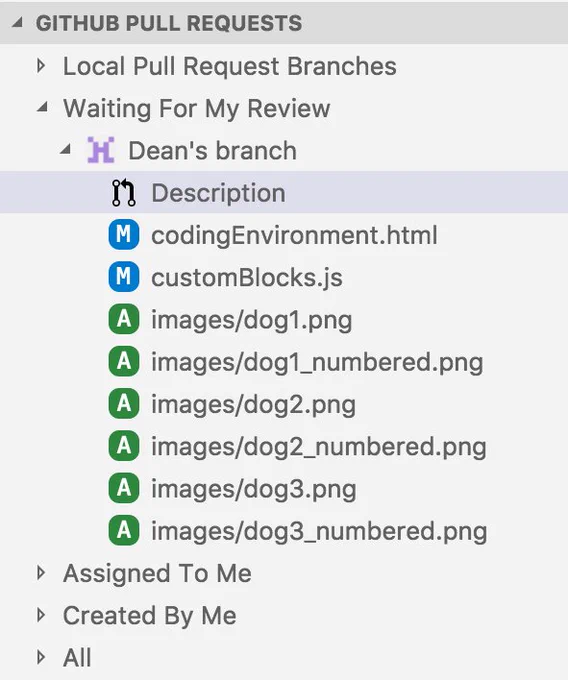
Task: Open the Description entry
Action: [284, 192]
